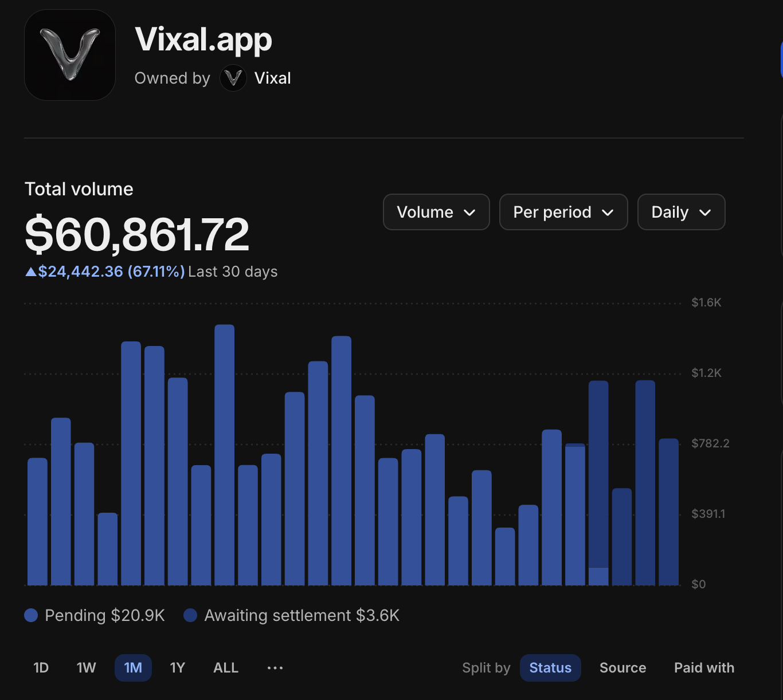Screen dimensions: 783x700
Task: Toggle the Awaiting settlement legend dot
Action: [190, 615]
